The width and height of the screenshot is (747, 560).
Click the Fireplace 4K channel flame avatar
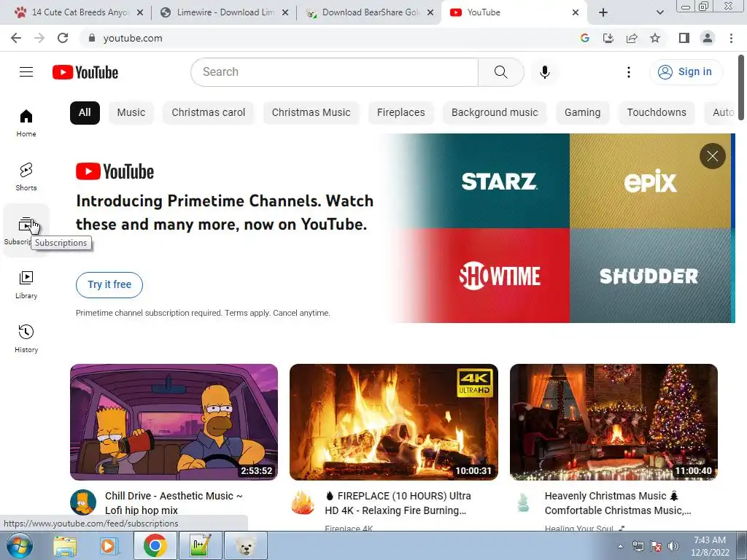point(303,502)
